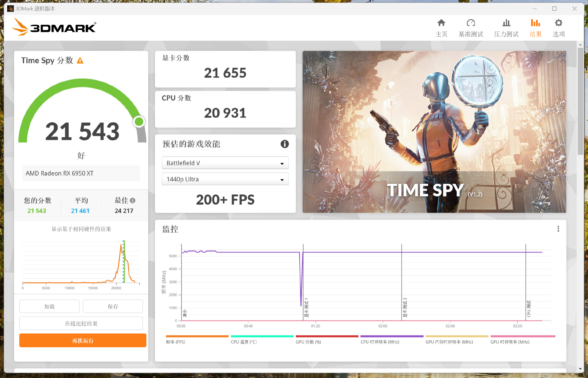The image size is (588, 378).
Task: Expand the 1440p Ultra resolution dropdown
Action: 225,179
